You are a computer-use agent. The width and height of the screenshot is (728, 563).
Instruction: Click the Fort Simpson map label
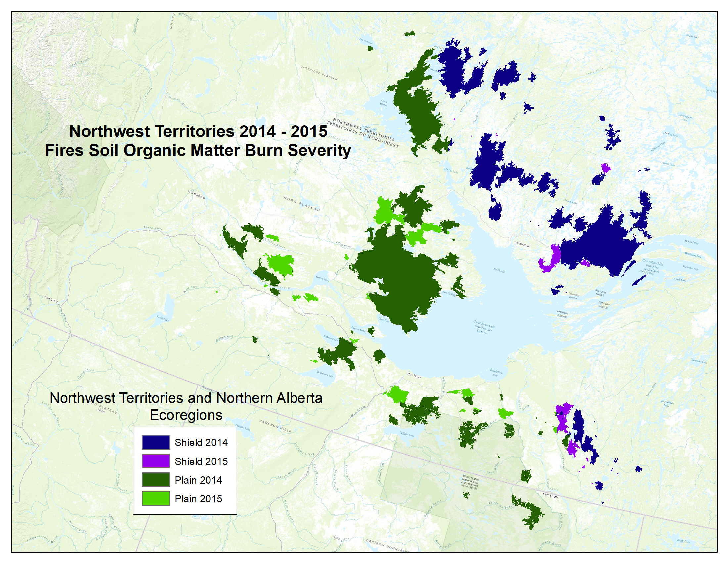196,194
